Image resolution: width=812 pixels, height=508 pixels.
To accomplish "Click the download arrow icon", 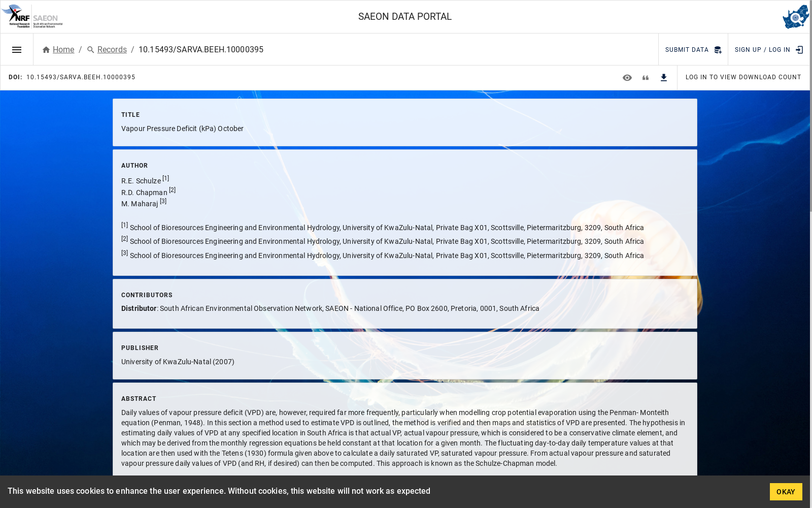I will click(664, 78).
